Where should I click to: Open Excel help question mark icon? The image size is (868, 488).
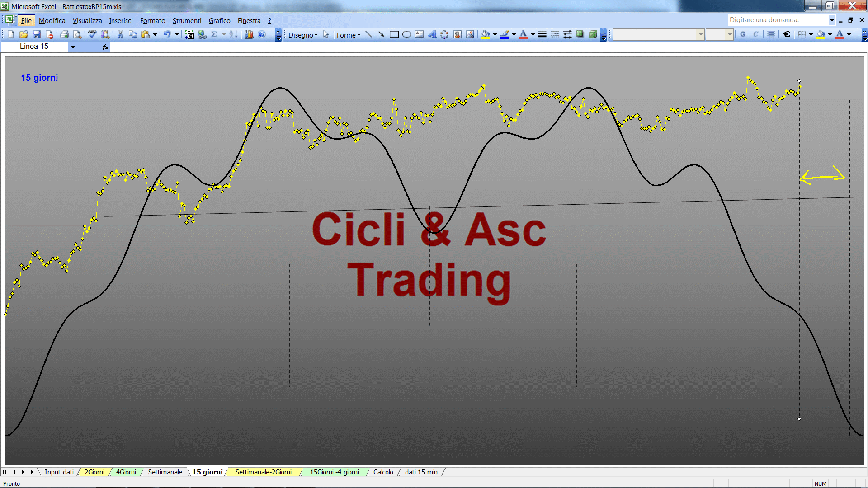pyautogui.click(x=262, y=34)
